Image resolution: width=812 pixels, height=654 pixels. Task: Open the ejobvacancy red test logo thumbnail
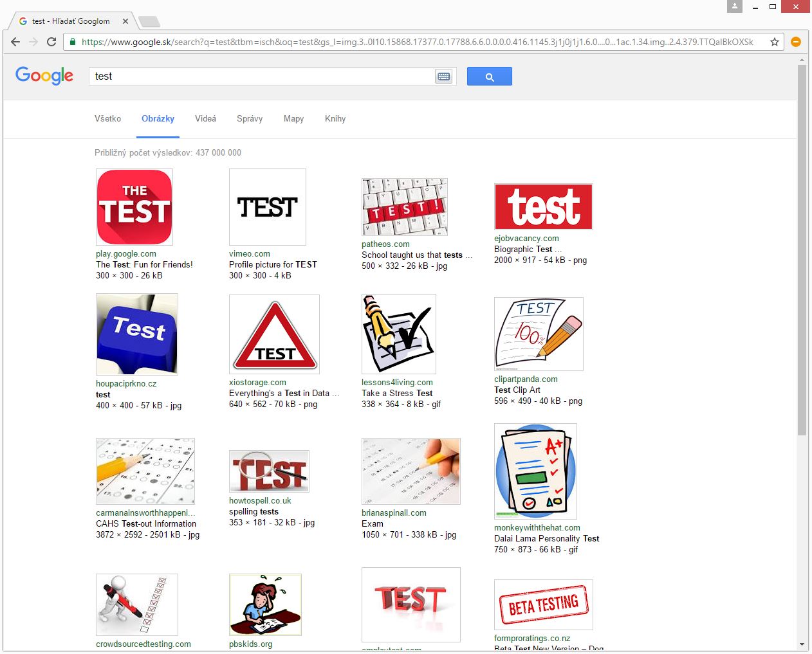click(x=544, y=206)
